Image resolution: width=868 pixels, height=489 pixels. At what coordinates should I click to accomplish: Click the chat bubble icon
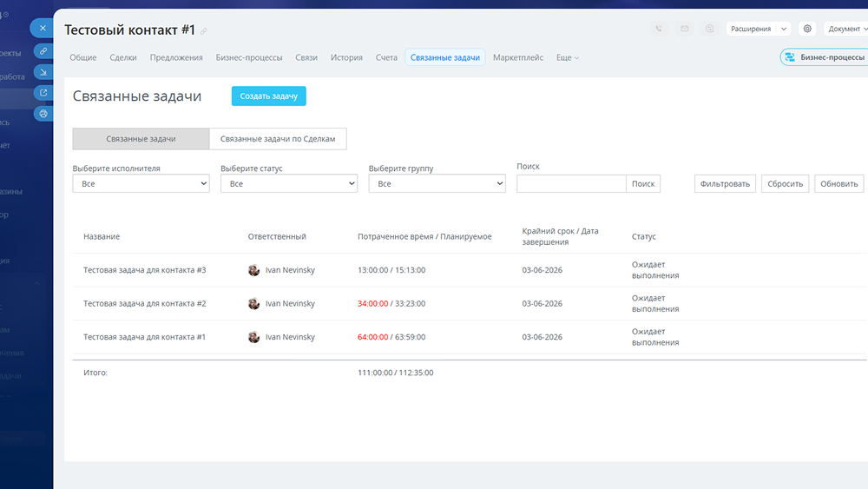click(710, 29)
